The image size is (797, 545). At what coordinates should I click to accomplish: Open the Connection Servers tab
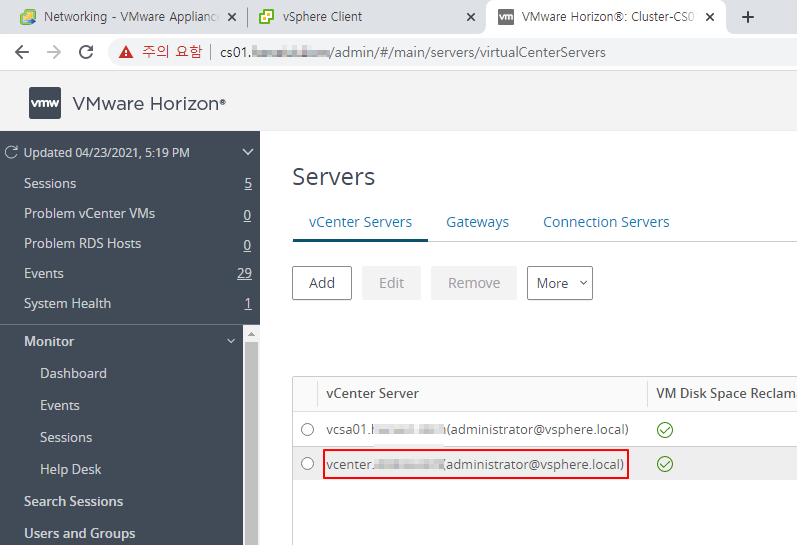click(x=606, y=222)
